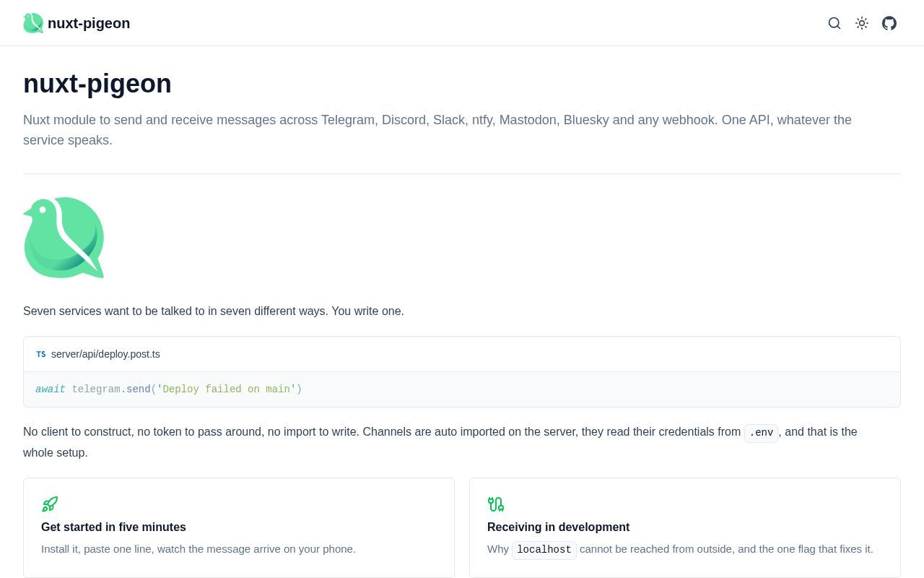
Task: Click the TS file type icon
Action: (x=41, y=354)
